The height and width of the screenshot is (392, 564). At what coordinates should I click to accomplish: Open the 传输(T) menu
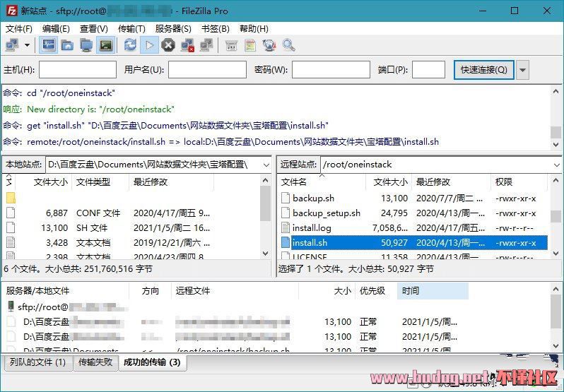131,29
